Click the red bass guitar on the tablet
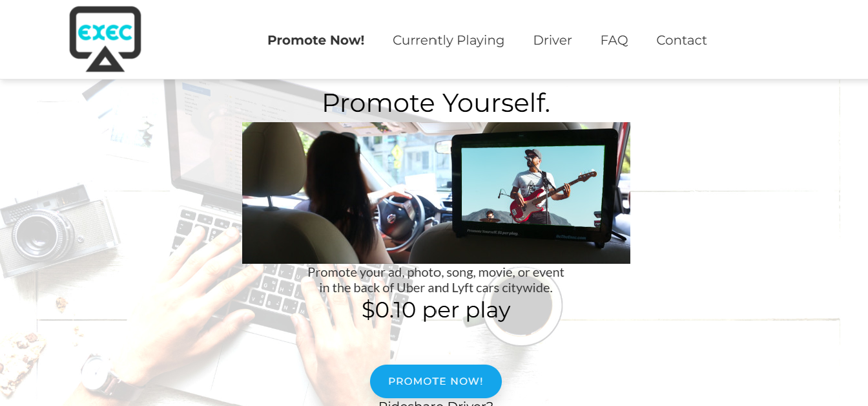 click(x=552, y=194)
